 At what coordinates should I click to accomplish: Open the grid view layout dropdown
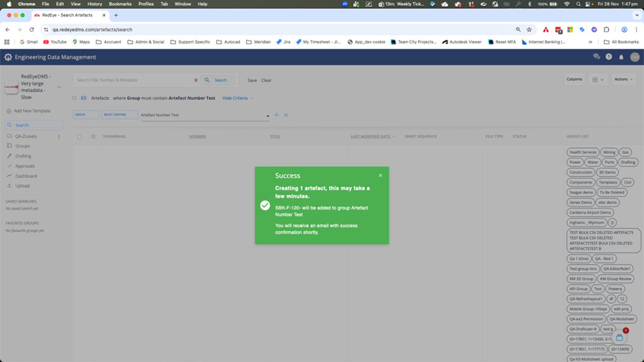(597, 80)
